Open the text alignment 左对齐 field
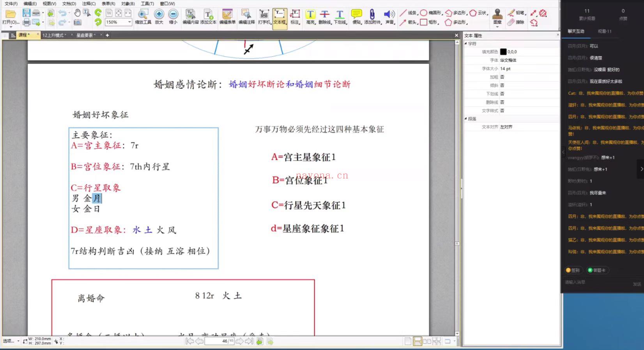This screenshot has height=350, width=644. (x=529, y=127)
